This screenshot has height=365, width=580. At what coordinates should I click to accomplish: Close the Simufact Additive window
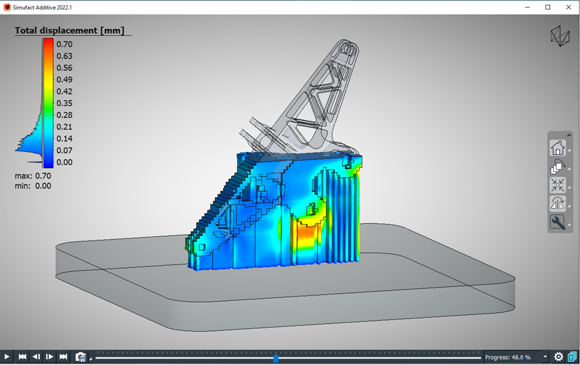tap(569, 7)
